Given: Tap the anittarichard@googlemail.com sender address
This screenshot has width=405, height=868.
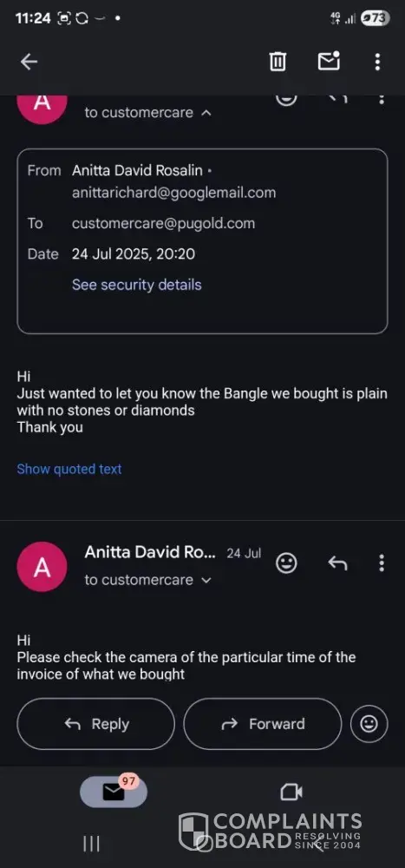Looking at the screenshot, I should pos(173,193).
